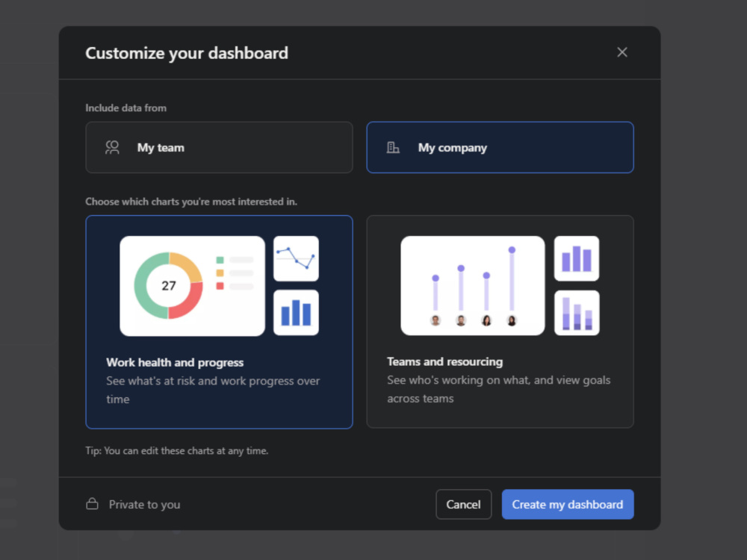Click the My team people icon
Viewport: 747px width, 560px height.
pos(113,148)
